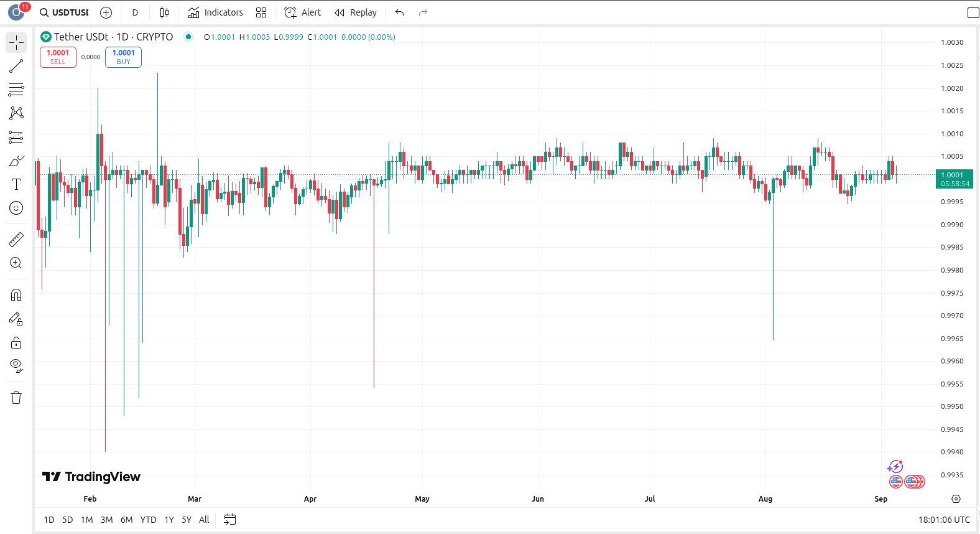
Task: Click the Tether USDt symbol title
Action: [x=113, y=37]
